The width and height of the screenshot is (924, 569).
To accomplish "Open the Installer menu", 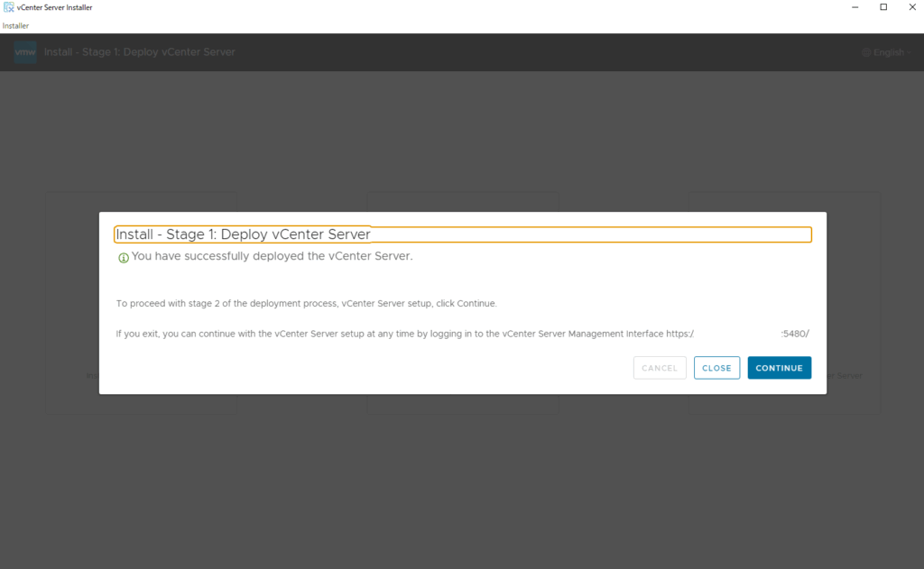I will point(15,25).
